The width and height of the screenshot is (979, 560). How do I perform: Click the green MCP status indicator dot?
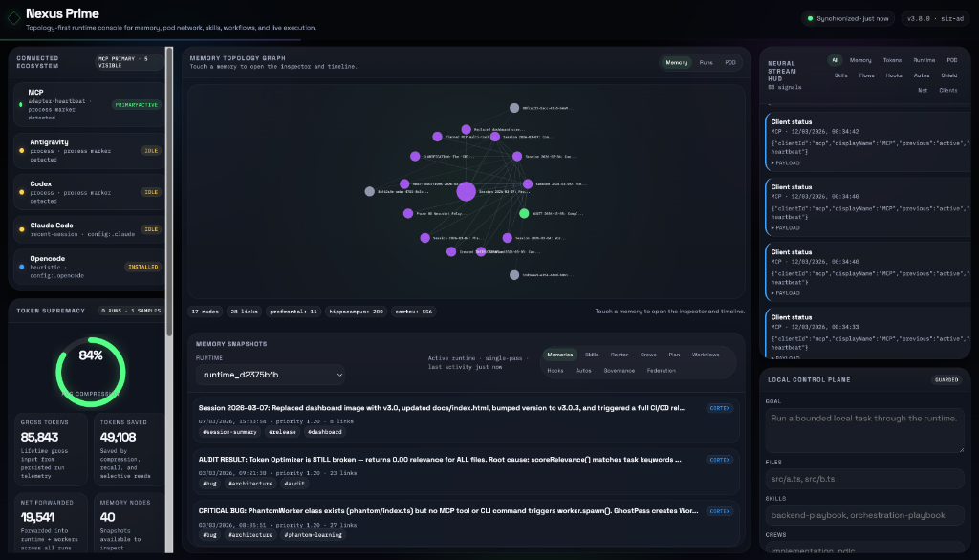tap(22, 104)
